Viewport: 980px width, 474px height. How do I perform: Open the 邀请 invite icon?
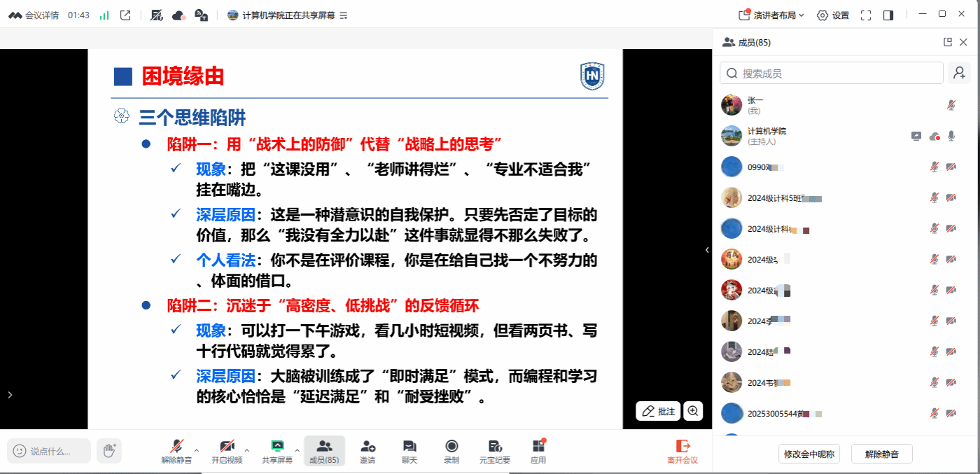367,450
